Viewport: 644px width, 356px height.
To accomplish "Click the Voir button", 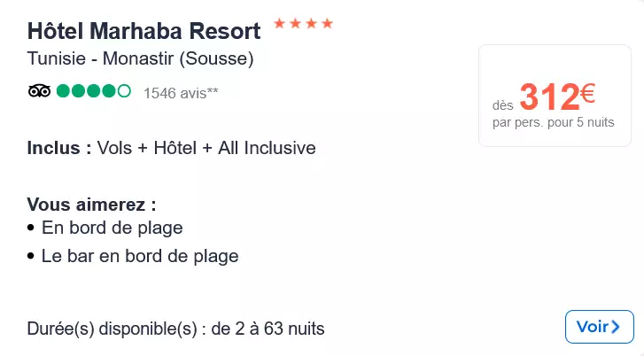I will [599, 327].
